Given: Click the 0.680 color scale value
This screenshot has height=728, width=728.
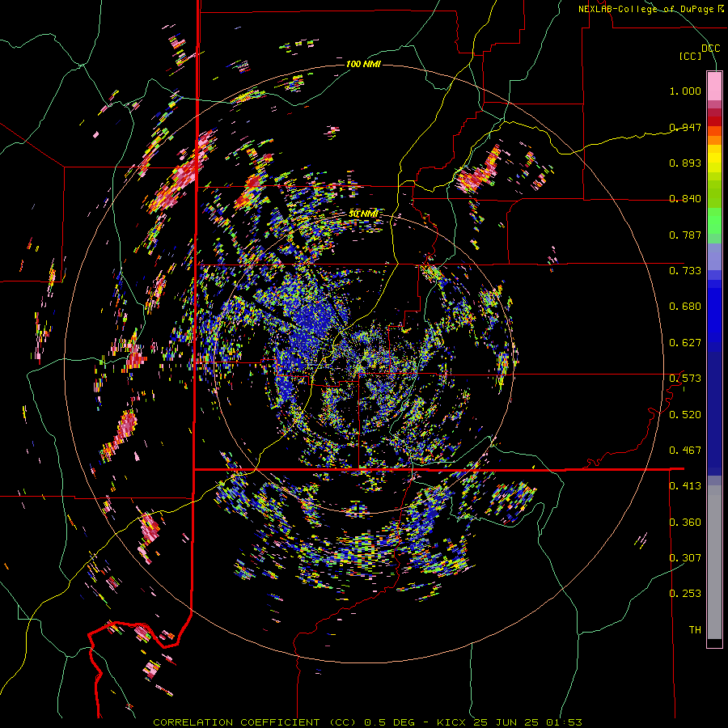Looking at the screenshot, I should [685, 307].
